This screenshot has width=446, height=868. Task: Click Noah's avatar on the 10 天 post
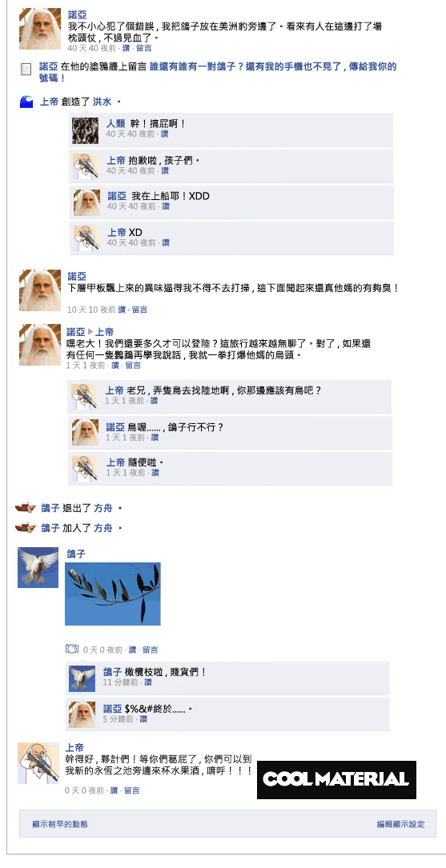[40, 290]
